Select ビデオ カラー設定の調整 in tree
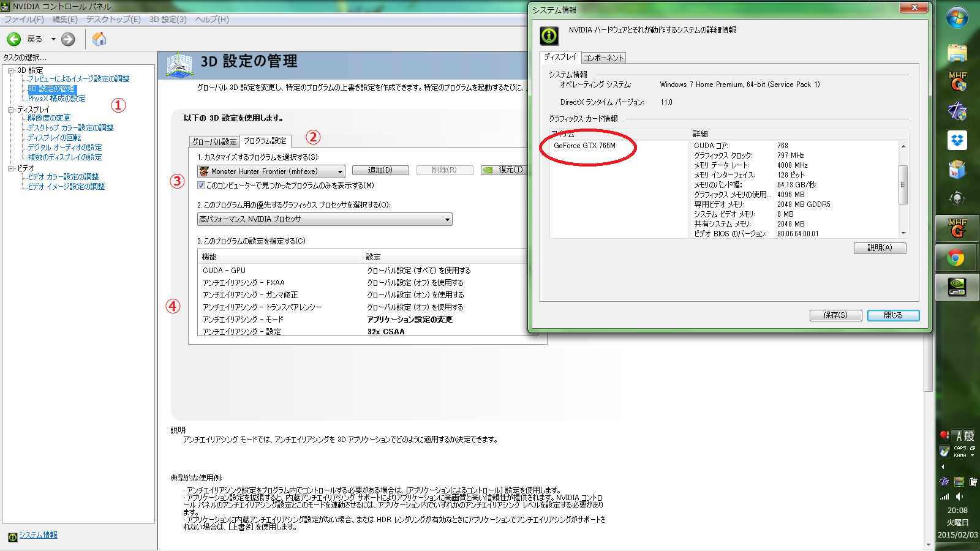This screenshot has height=551, width=980. [63, 177]
